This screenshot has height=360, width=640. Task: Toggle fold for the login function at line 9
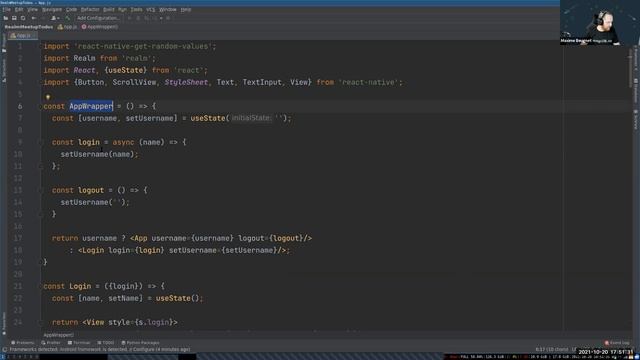tap(41, 142)
